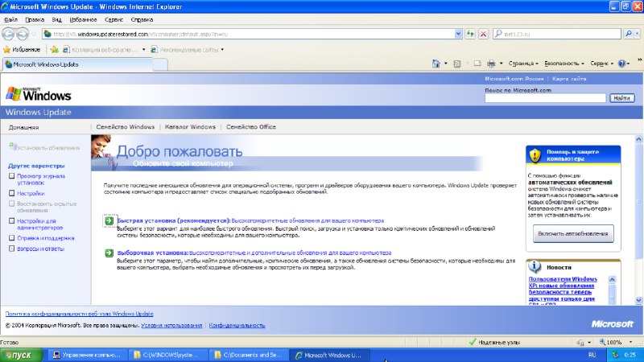644x362 pixels.
Task: Stop loading with the red X icon
Action: point(484,34)
